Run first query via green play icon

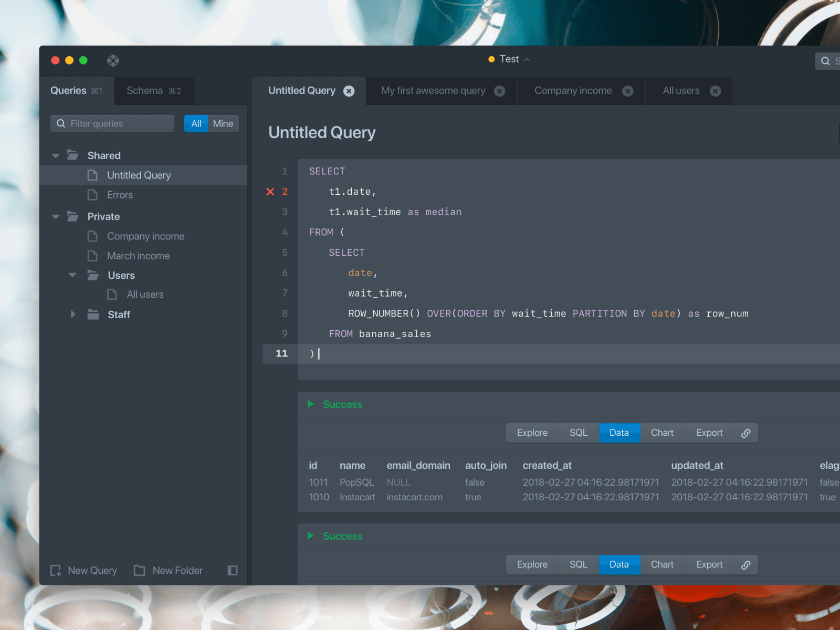[x=311, y=404]
